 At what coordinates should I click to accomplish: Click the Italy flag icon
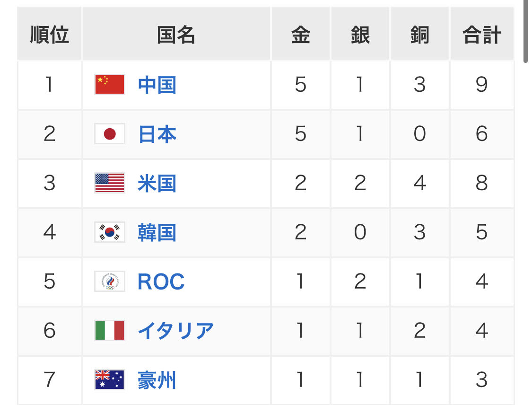pyautogui.click(x=110, y=331)
